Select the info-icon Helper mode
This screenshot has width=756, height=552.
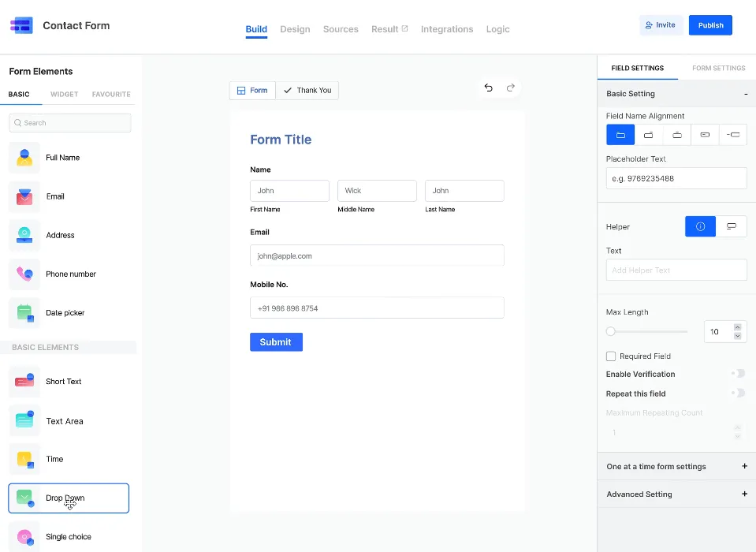click(x=701, y=226)
